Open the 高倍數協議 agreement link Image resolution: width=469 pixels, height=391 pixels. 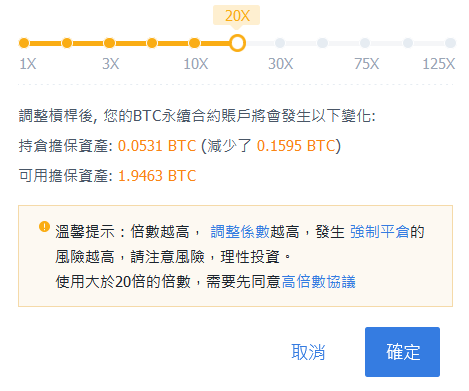point(319,282)
